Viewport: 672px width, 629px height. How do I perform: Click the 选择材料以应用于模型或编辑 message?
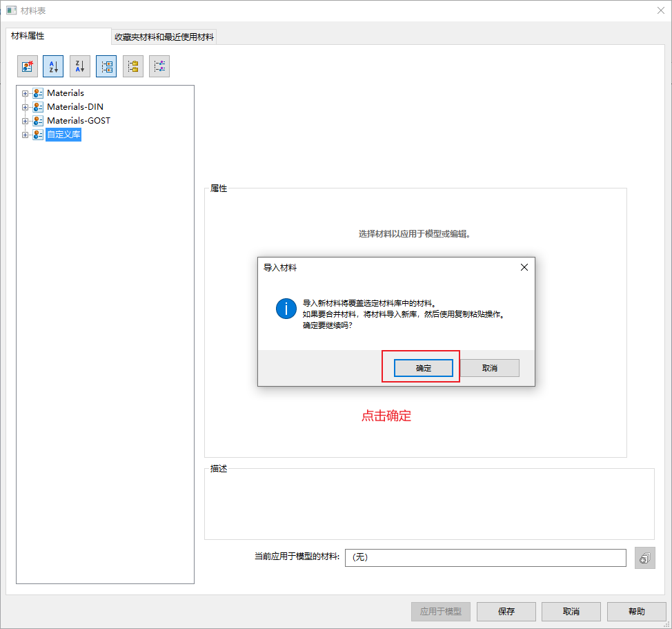click(414, 233)
